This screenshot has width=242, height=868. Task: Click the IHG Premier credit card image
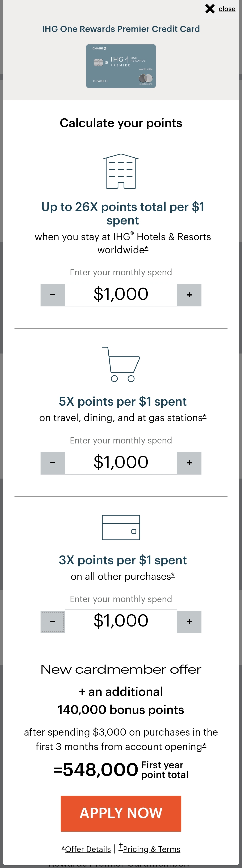pos(121,66)
